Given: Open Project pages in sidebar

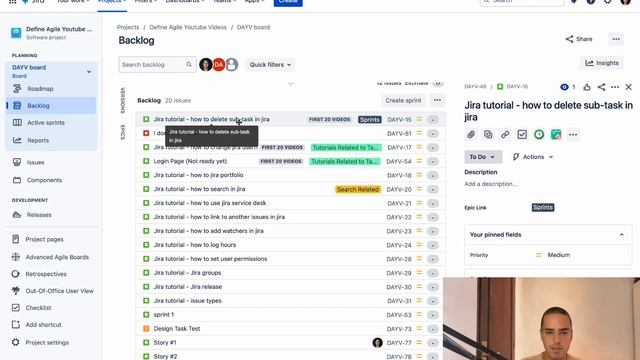Looking at the screenshot, I should (x=44, y=239).
